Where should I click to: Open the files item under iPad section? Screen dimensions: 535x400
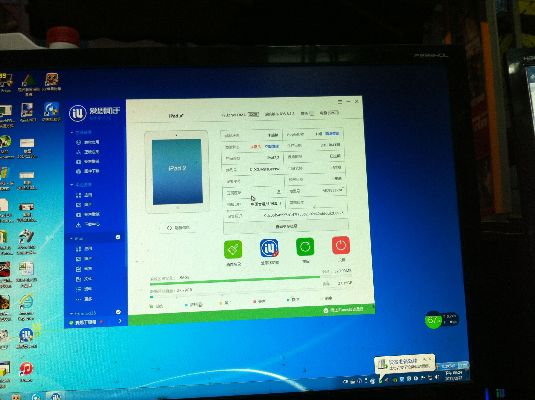(84, 279)
